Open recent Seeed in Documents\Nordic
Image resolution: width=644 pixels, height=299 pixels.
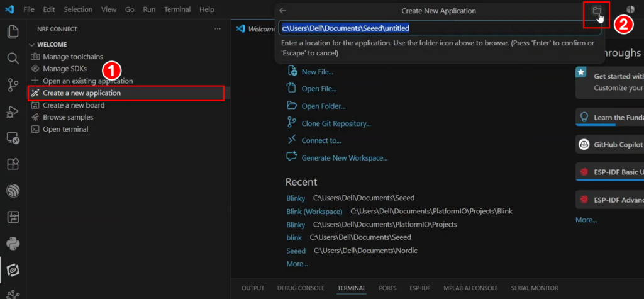coord(296,251)
